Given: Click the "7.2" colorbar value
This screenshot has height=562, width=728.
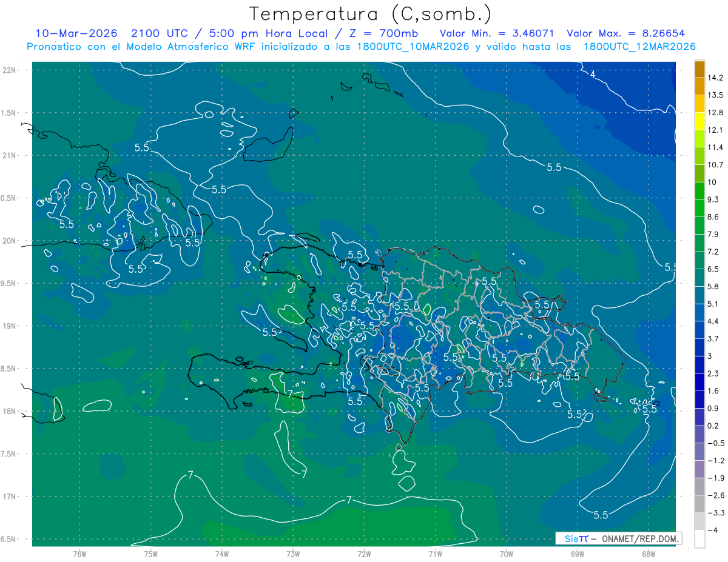Looking at the screenshot, I should (x=713, y=252).
